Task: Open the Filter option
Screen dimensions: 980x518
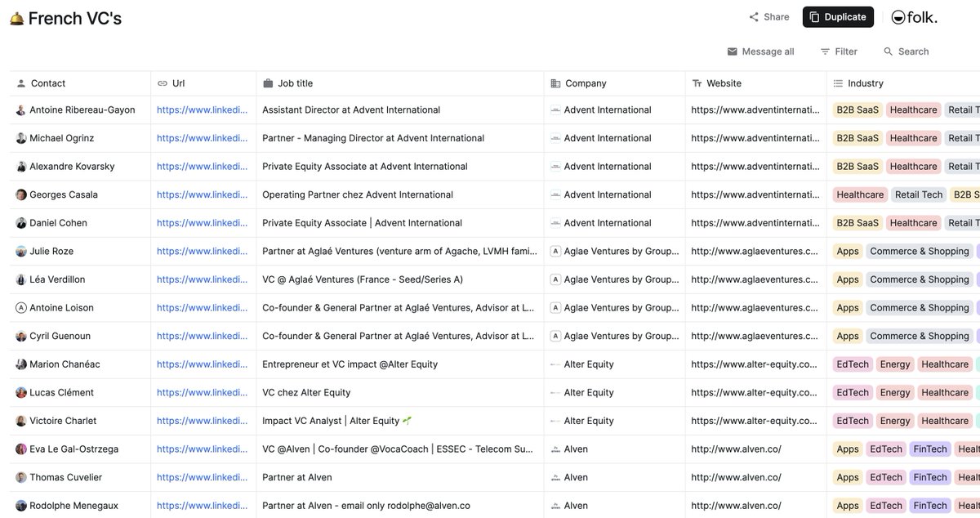Action: [x=839, y=51]
